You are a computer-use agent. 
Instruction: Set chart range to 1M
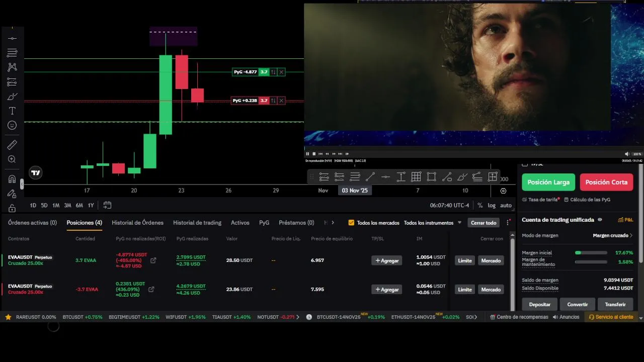coord(56,205)
